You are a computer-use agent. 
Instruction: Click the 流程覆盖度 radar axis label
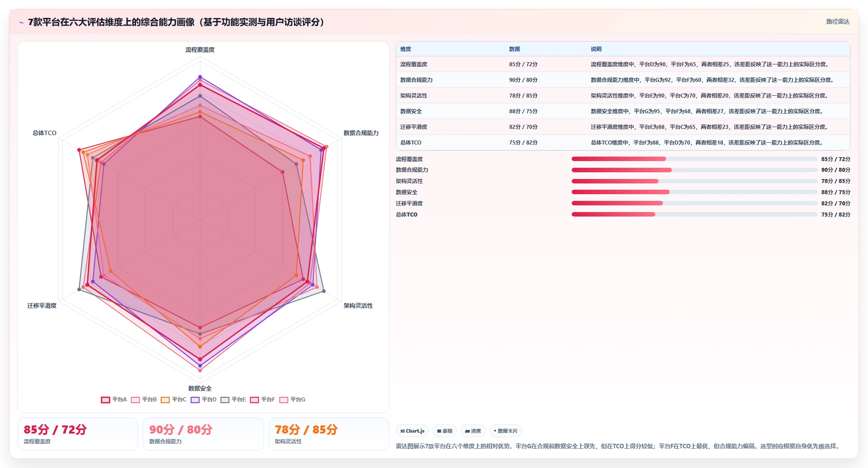(200, 50)
